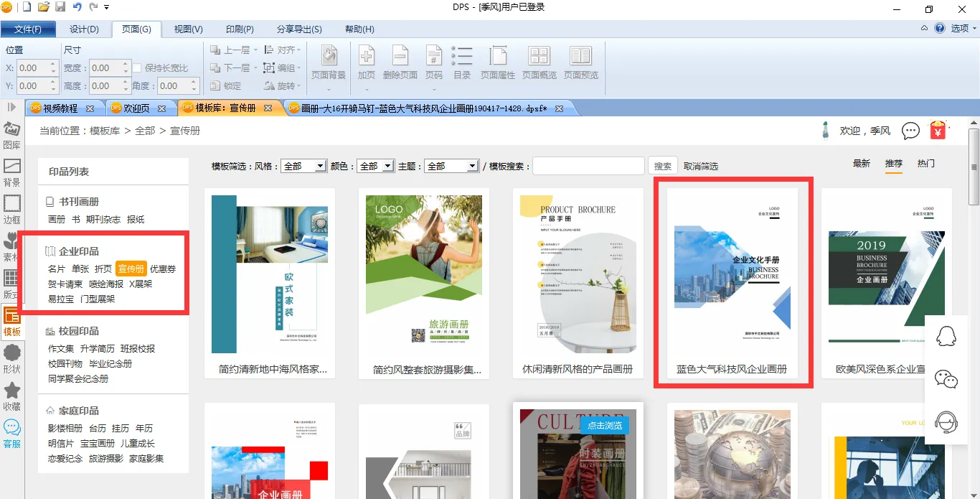Screen dimensions: 980x499
Task: Select the 背景 background sidebar icon
Action: [11, 172]
